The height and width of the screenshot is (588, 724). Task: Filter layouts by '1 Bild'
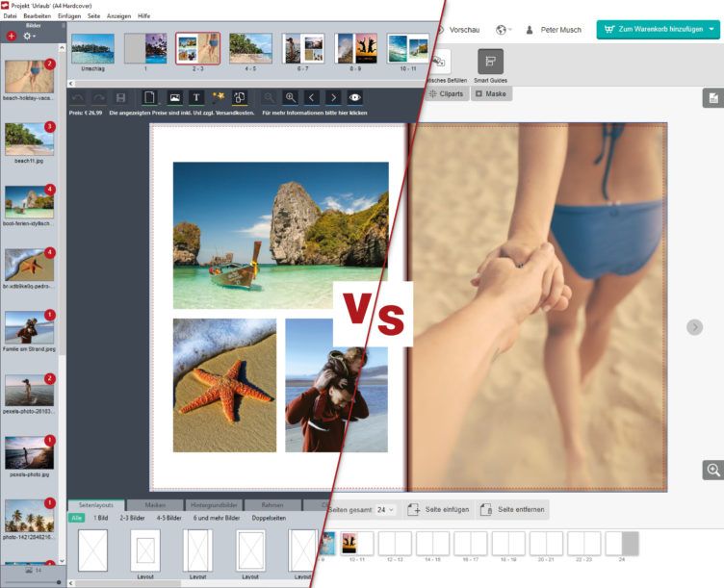tap(101, 518)
